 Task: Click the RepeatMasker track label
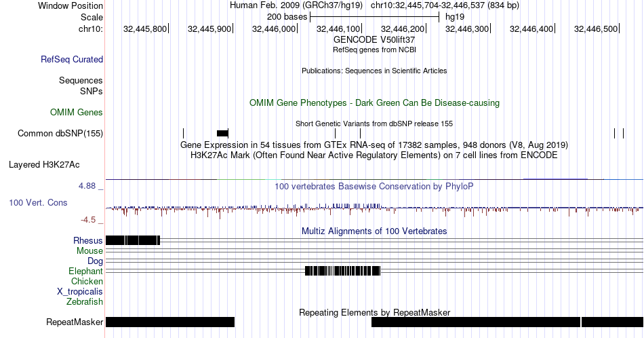point(75,322)
